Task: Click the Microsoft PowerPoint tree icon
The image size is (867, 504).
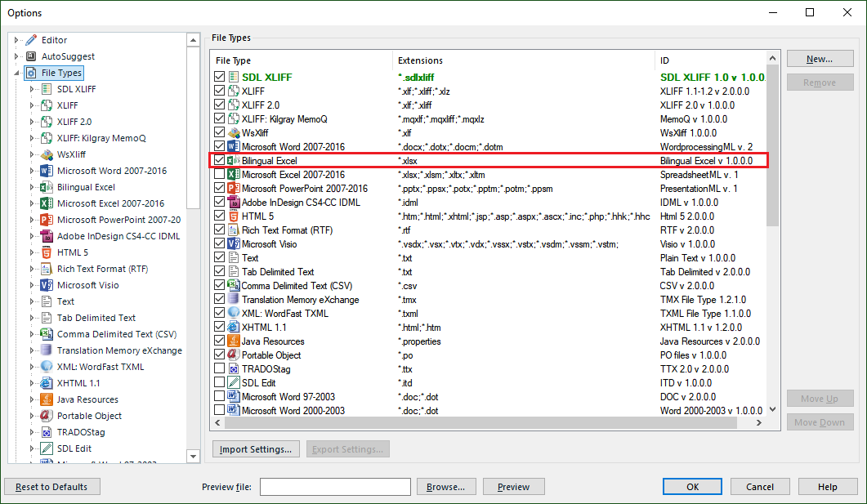Action: 47,220
